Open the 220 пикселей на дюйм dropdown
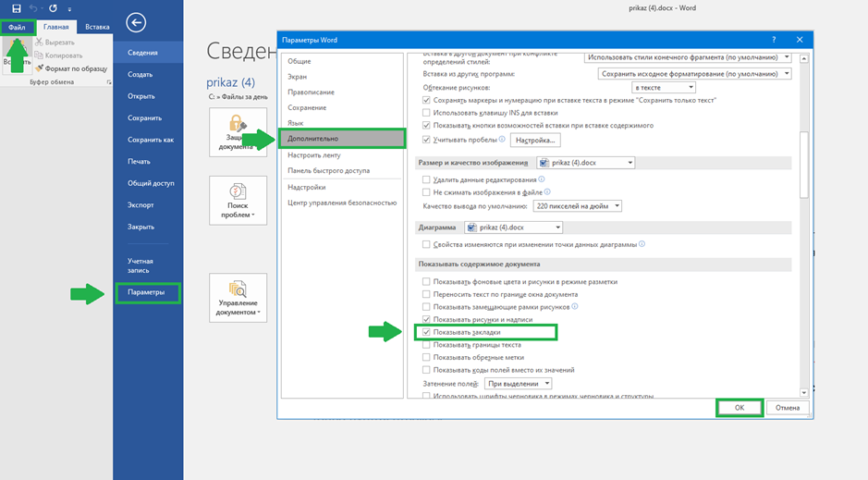The height and width of the screenshot is (480, 868). (x=578, y=206)
